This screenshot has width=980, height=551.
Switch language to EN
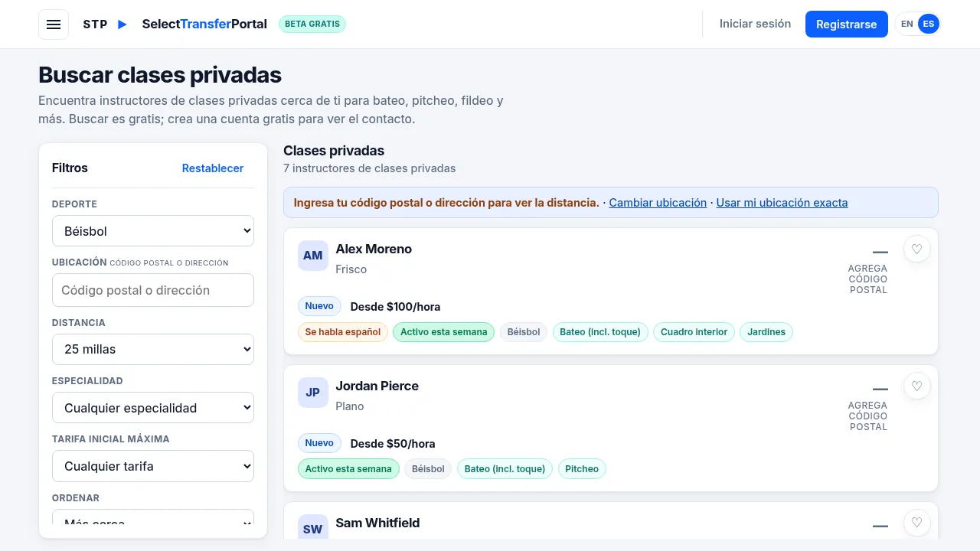[x=907, y=24]
